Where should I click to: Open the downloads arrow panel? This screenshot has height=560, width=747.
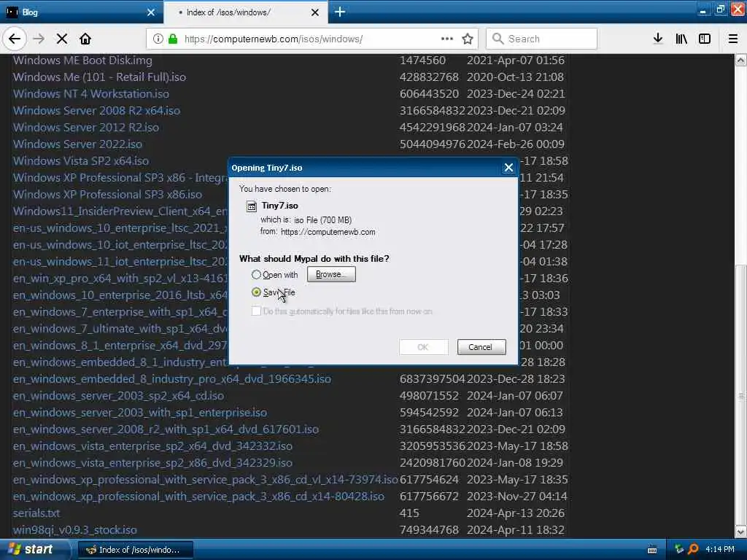pyautogui.click(x=658, y=39)
